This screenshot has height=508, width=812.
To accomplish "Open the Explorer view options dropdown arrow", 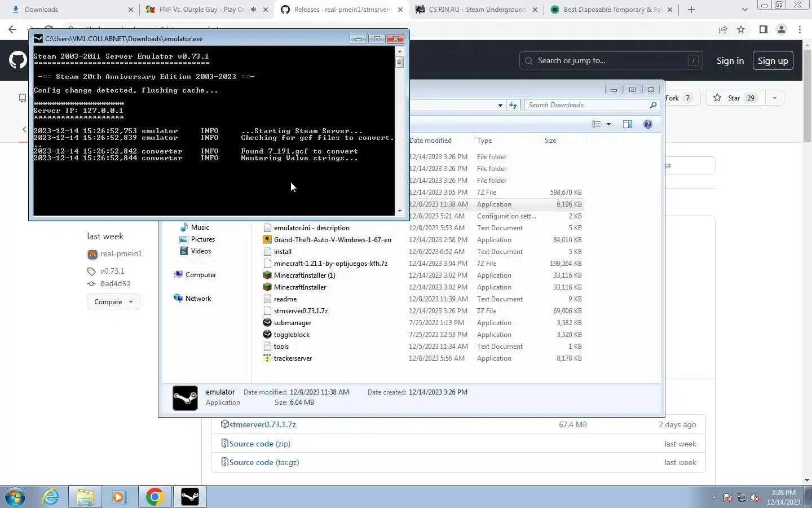I will coord(608,124).
